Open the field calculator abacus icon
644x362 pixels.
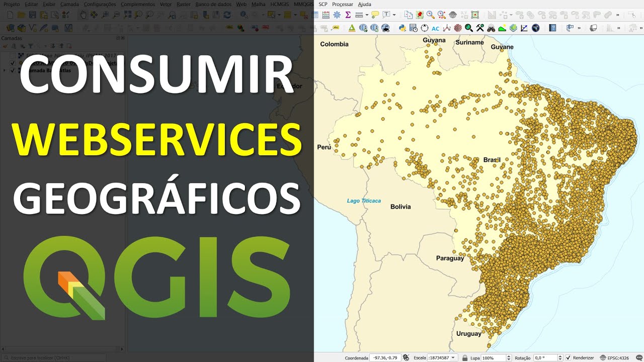tap(326, 15)
